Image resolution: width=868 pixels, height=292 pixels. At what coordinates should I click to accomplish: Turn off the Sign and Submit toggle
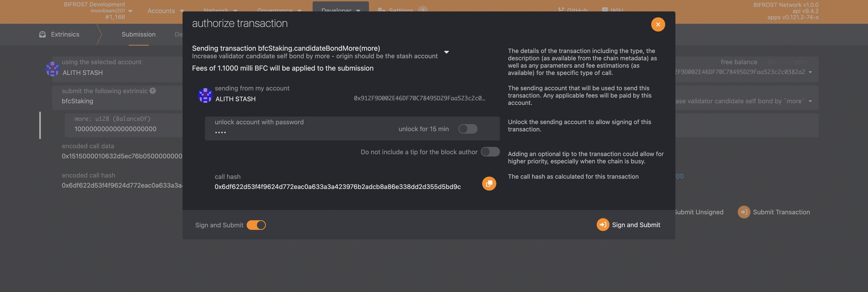[256, 225]
